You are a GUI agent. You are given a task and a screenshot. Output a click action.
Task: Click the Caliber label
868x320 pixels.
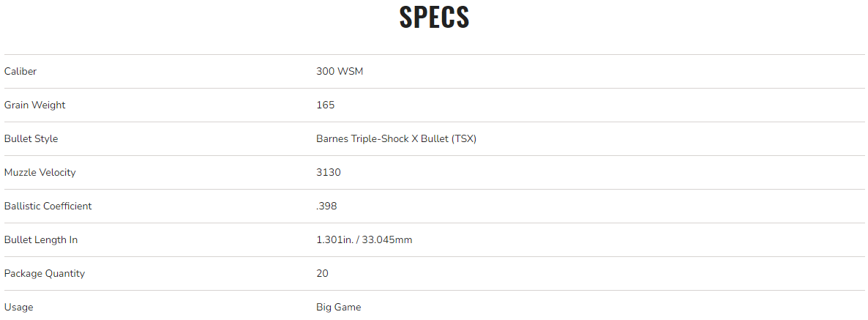[20, 72]
